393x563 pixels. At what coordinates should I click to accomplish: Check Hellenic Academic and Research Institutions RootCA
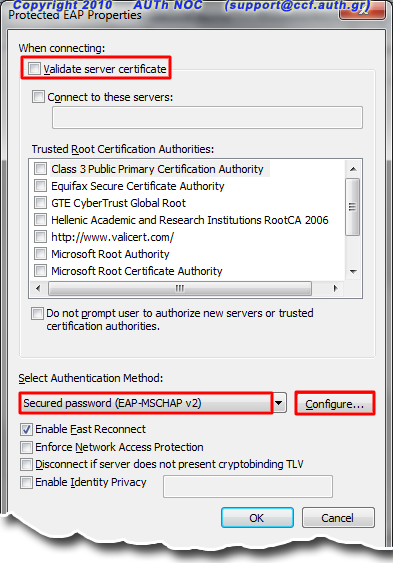tap(40, 219)
